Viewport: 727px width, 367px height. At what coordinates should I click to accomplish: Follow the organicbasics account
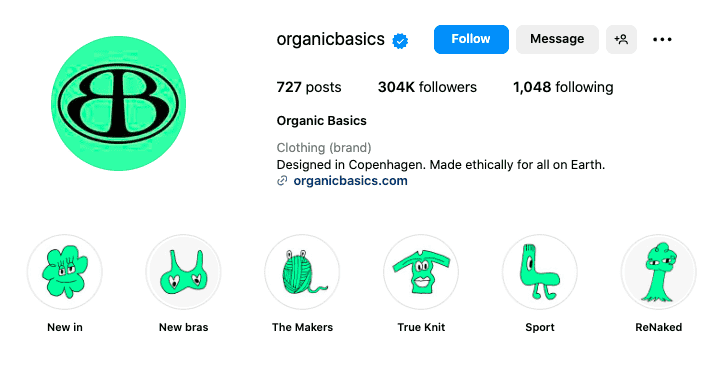pyautogui.click(x=471, y=39)
